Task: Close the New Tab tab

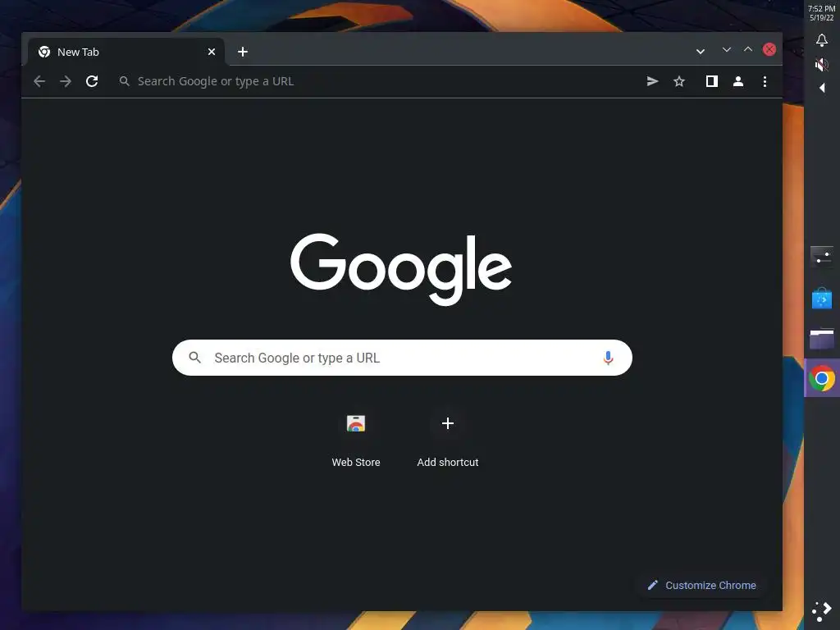Action: point(212,52)
